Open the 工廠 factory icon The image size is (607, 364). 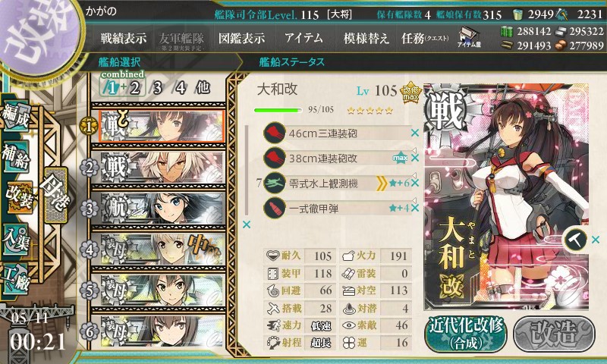(15, 279)
